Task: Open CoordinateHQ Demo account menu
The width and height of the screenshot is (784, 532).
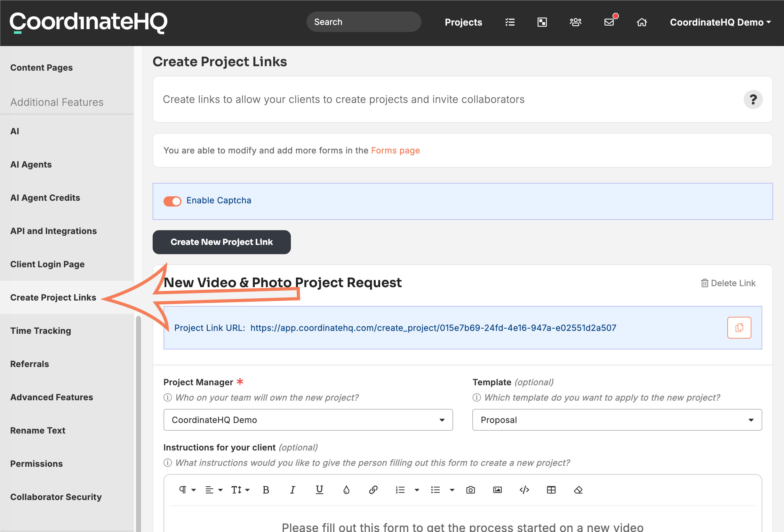Action: coord(720,22)
